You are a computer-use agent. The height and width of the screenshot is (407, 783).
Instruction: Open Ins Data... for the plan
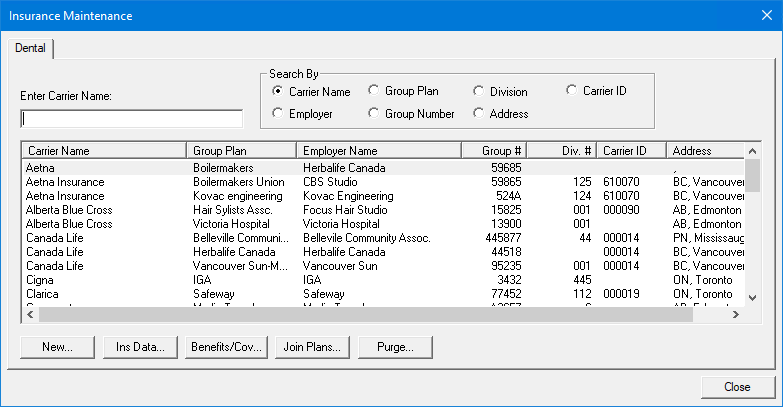141,347
